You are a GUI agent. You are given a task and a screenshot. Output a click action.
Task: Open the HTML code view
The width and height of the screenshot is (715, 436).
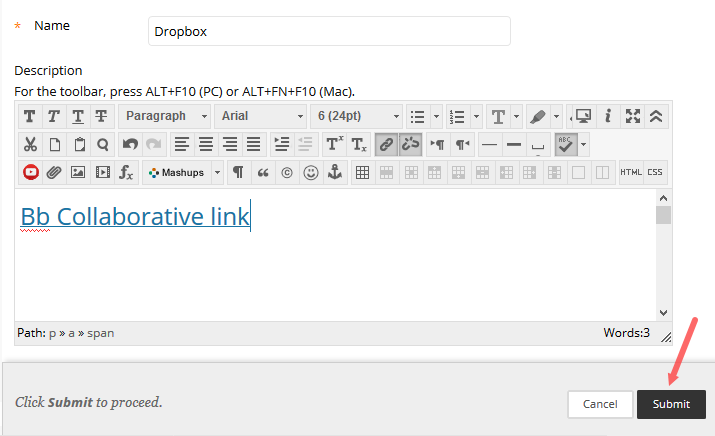pos(631,172)
